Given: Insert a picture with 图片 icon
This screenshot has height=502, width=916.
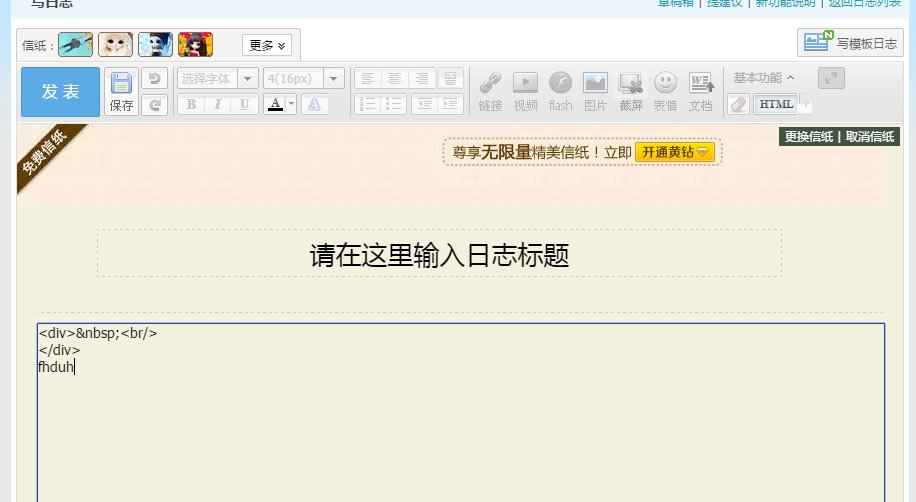Looking at the screenshot, I should click(595, 92).
